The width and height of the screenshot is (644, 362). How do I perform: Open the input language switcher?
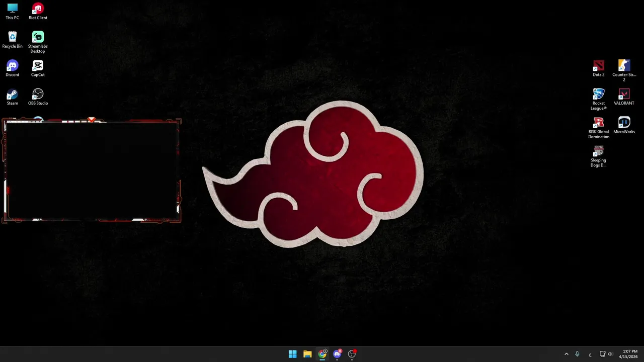click(x=590, y=354)
